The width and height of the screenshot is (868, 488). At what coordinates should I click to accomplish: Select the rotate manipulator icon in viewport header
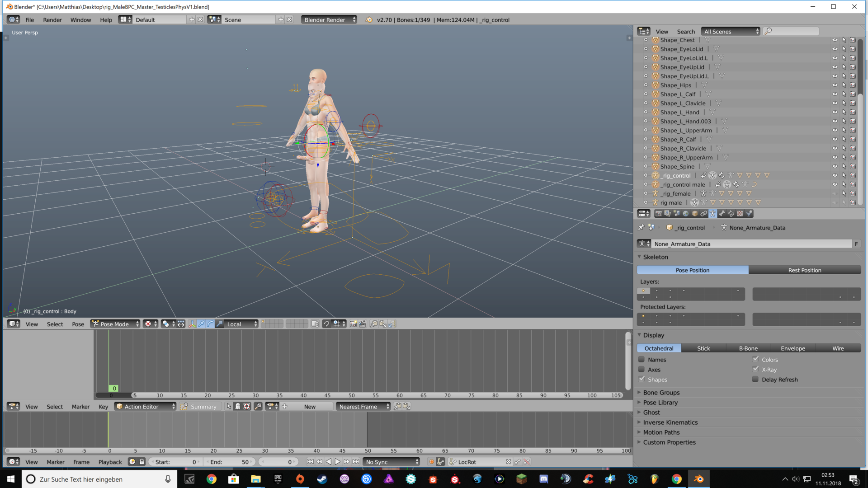tap(210, 324)
